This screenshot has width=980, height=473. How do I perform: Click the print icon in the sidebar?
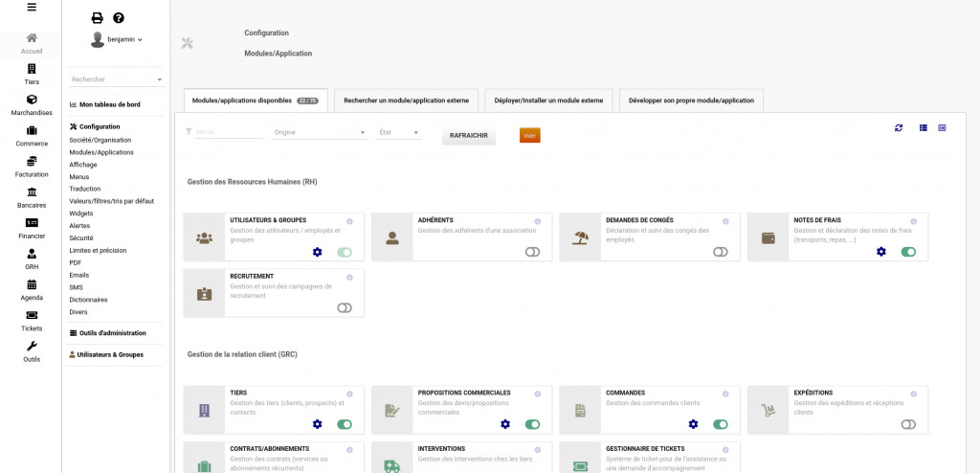(x=97, y=18)
